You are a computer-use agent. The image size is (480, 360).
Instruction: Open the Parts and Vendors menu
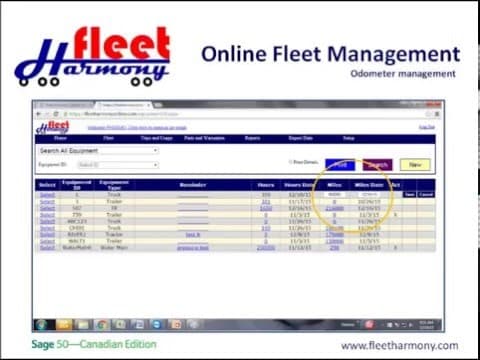tap(204, 138)
